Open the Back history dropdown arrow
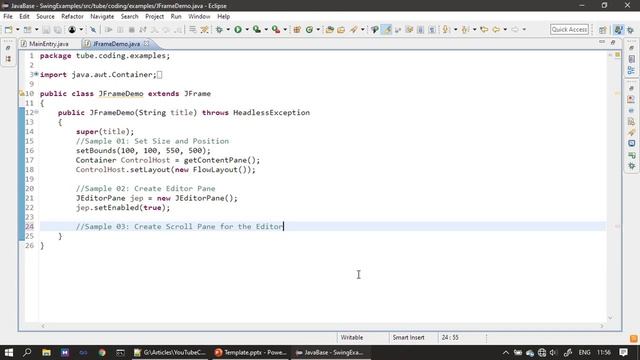The width and height of the screenshot is (640, 360). coord(505,29)
